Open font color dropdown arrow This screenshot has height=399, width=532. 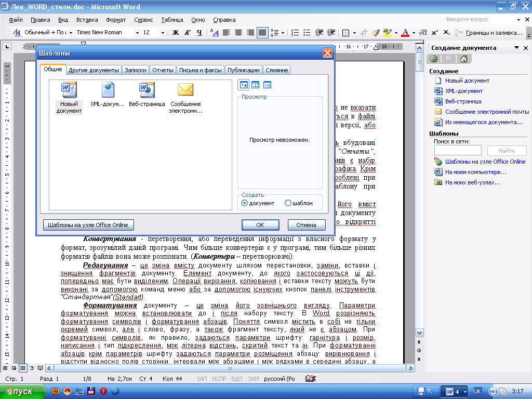pos(414,33)
